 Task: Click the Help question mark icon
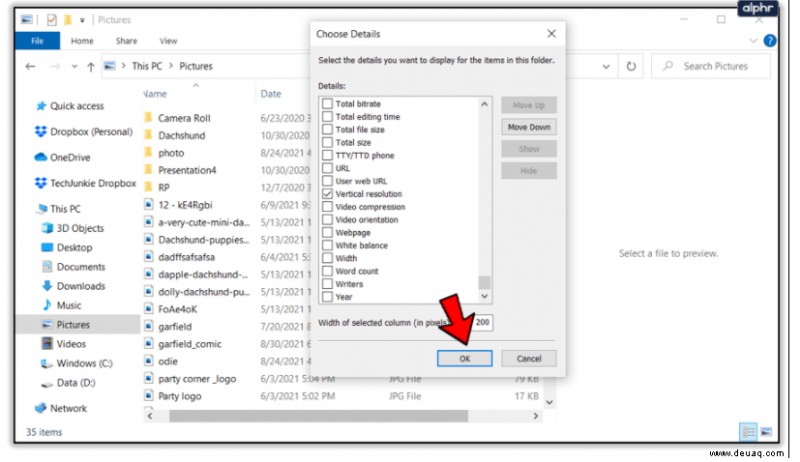[770, 41]
